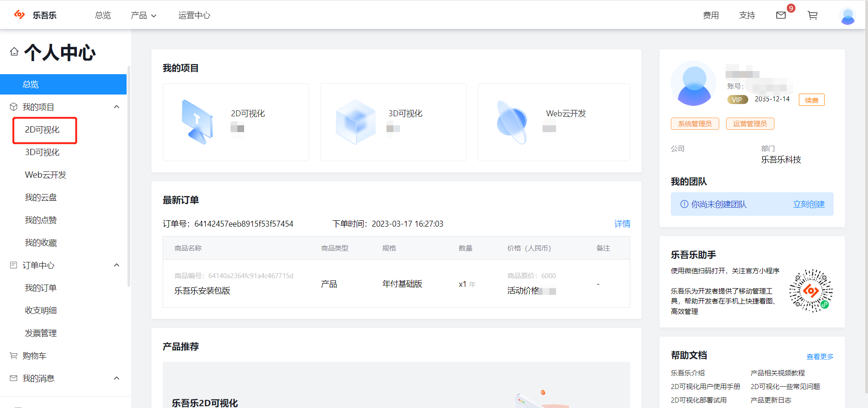Click the cube icon next to 我的项目
Screen dimensions: 868x408
(x=14, y=107)
